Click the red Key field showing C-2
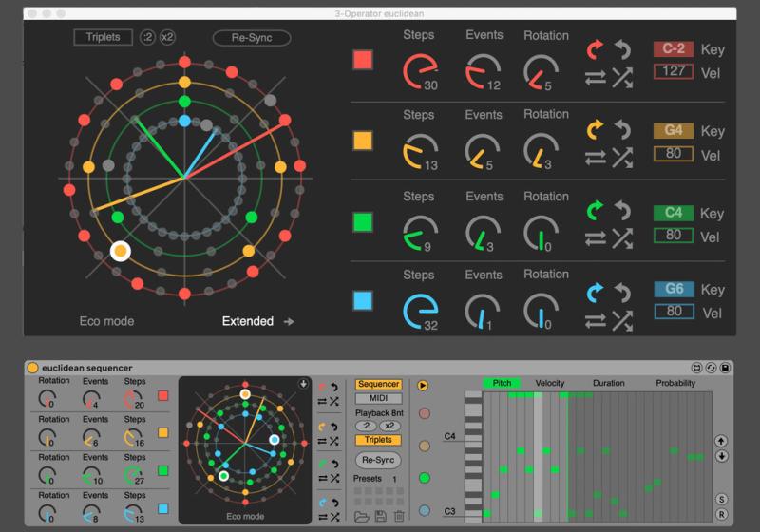Screen dimensions: 760x532 pyautogui.click(x=674, y=49)
